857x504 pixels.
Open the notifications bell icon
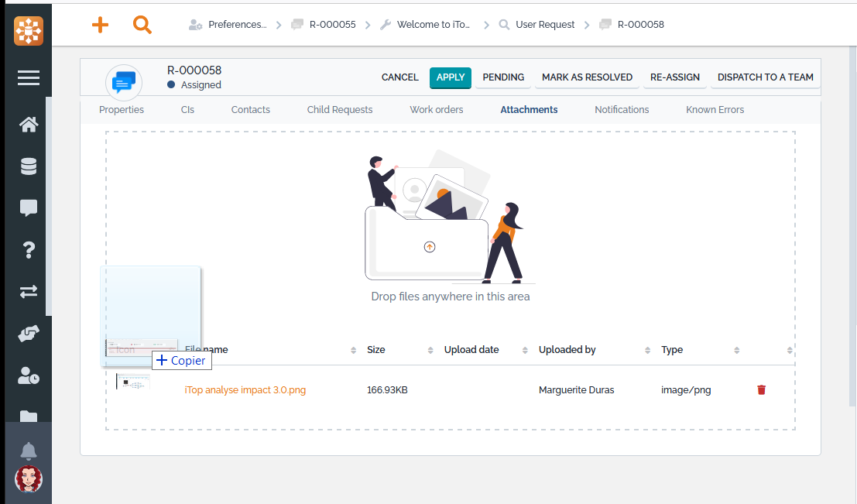(29, 451)
